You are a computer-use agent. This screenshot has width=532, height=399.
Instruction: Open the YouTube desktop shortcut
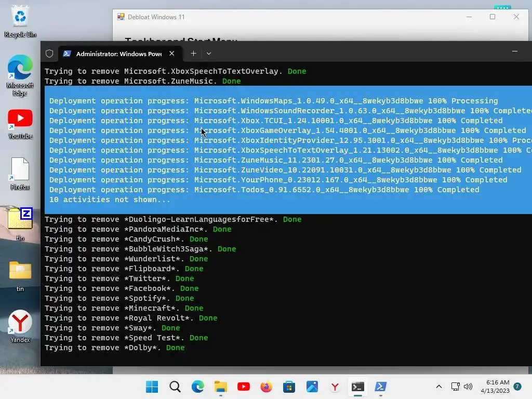pyautogui.click(x=20, y=124)
